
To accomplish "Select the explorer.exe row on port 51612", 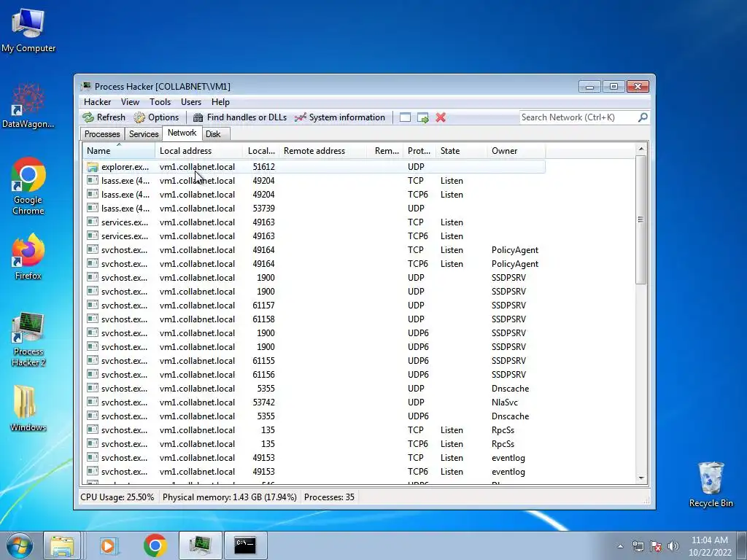I will pyautogui.click(x=314, y=167).
